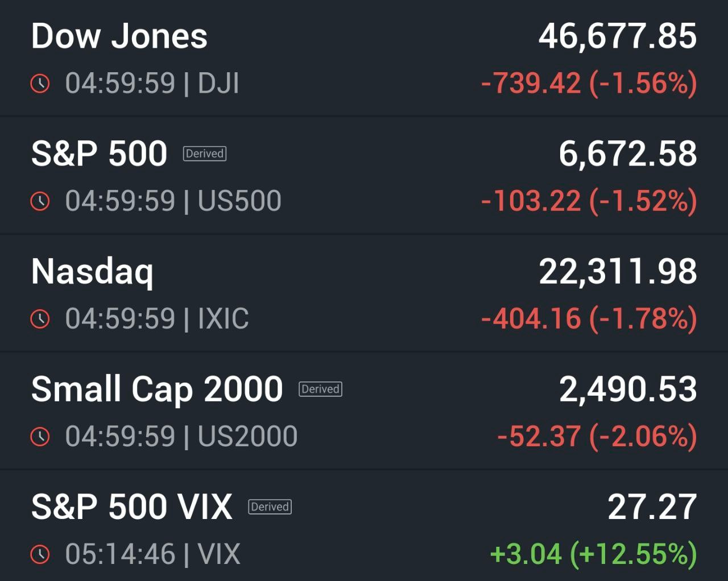Open the Dow Jones index name
Viewport: 728px width, 581px height.
(119, 36)
